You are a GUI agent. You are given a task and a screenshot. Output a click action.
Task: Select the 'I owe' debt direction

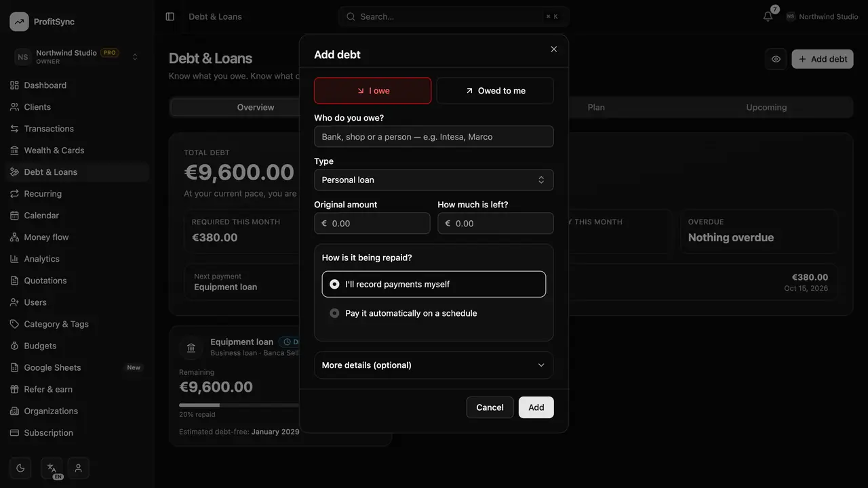tap(372, 91)
